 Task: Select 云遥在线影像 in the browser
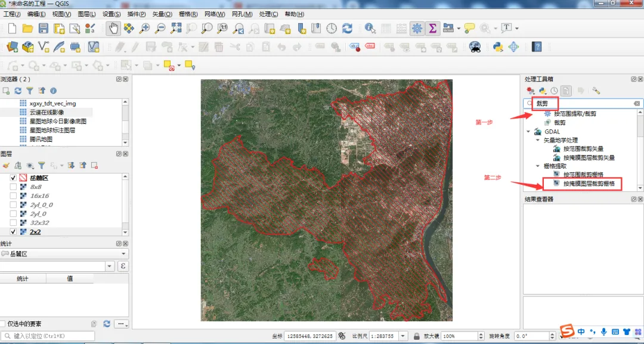47,112
